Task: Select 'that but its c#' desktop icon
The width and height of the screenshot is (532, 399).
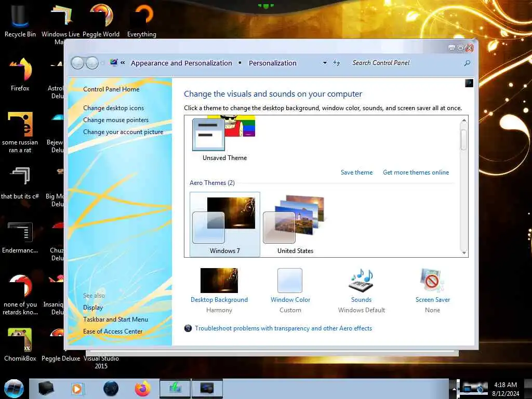Action: [x=20, y=182]
